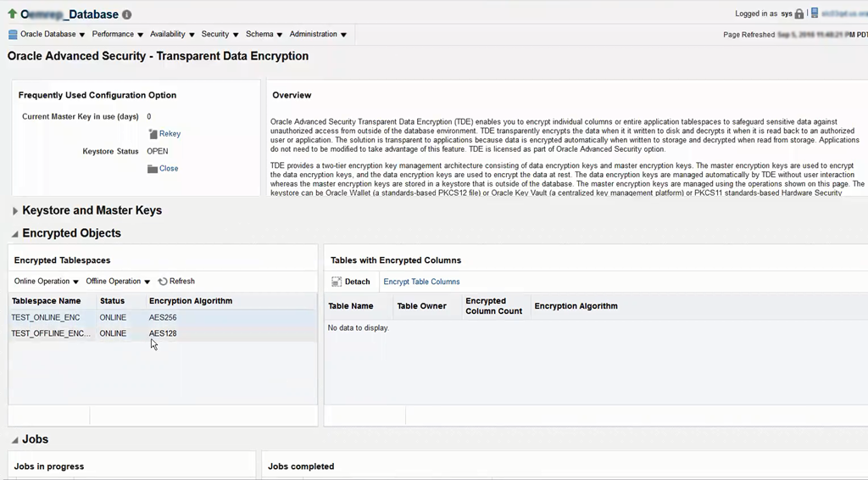Expand the Keystore and Master Keys section
This screenshot has width=868, height=480.
pyautogui.click(x=15, y=211)
